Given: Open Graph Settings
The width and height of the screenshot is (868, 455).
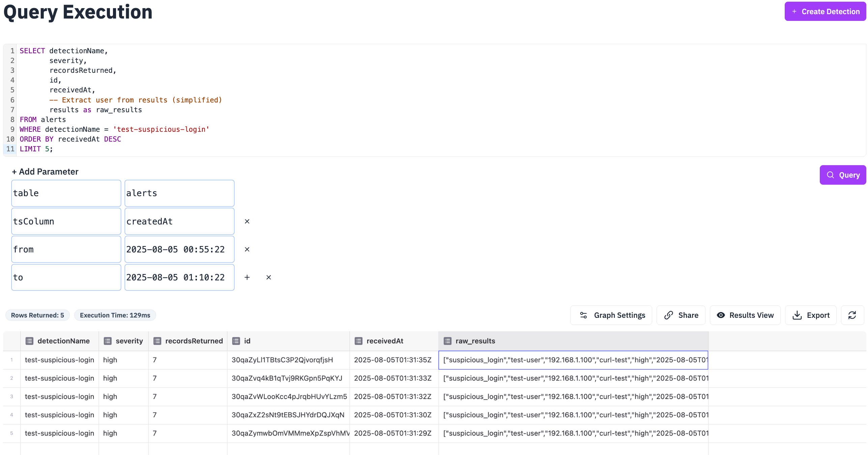Looking at the screenshot, I should [x=611, y=315].
